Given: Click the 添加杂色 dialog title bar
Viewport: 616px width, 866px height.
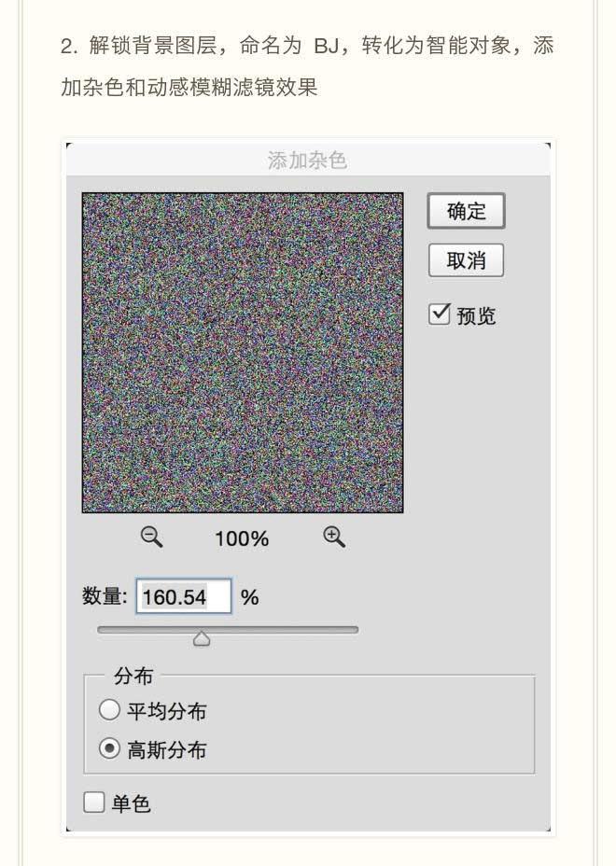Looking at the screenshot, I should (x=308, y=161).
